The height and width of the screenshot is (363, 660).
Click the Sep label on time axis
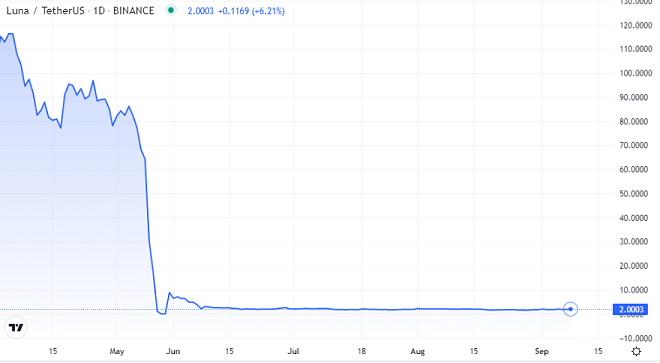coord(542,351)
